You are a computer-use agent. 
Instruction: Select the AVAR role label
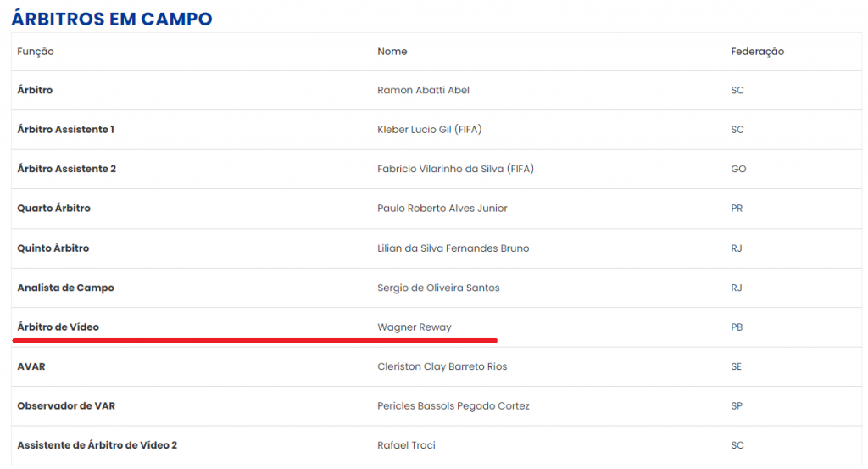pyautogui.click(x=31, y=366)
